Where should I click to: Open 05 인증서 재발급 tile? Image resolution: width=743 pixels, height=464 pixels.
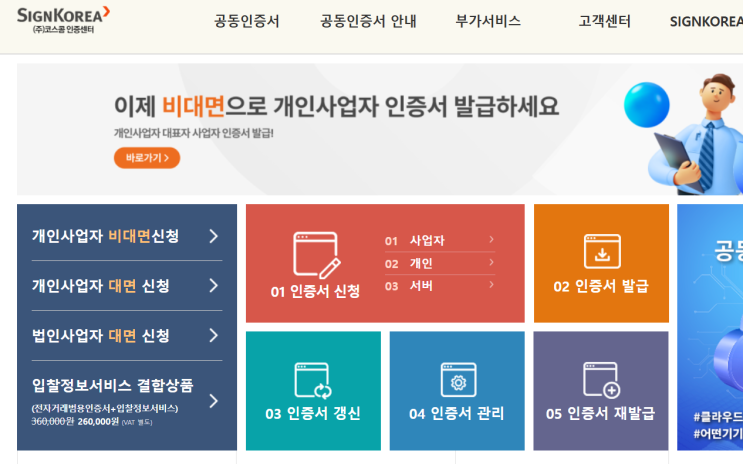(601, 391)
